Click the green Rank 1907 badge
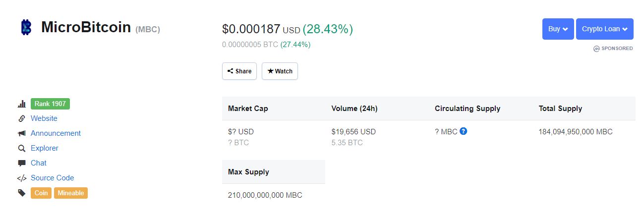 click(50, 104)
